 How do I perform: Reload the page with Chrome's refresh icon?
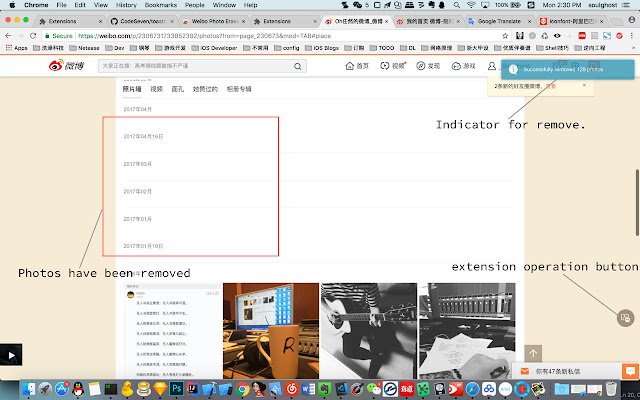[x=33, y=36]
